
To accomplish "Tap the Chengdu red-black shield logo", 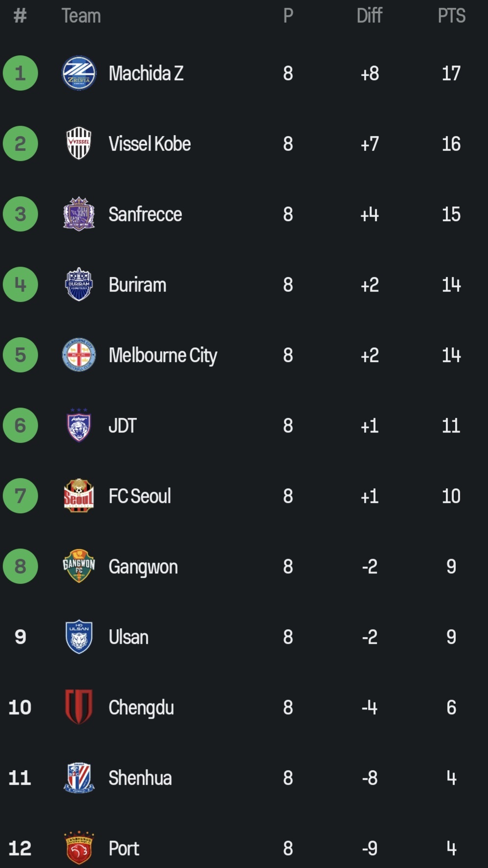I will click(x=79, y=707).
